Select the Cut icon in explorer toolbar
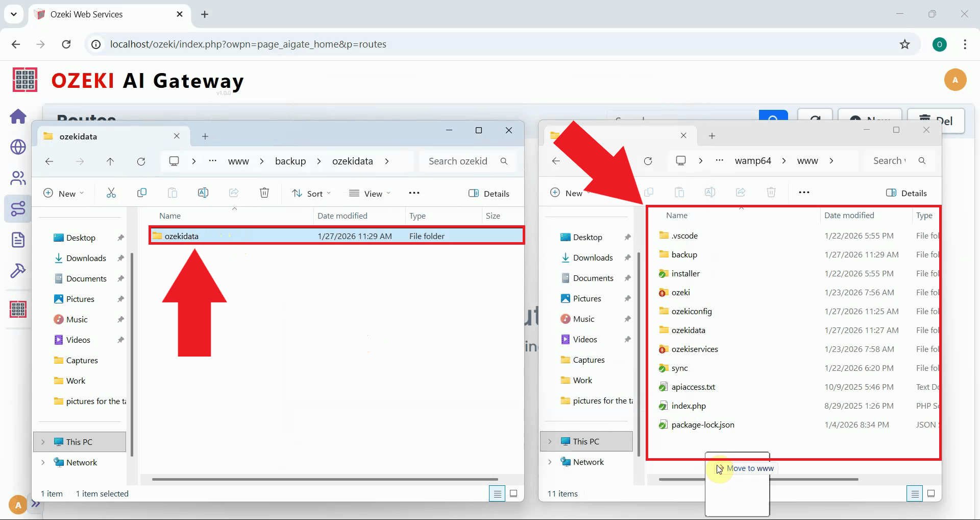 pos(111,193)
